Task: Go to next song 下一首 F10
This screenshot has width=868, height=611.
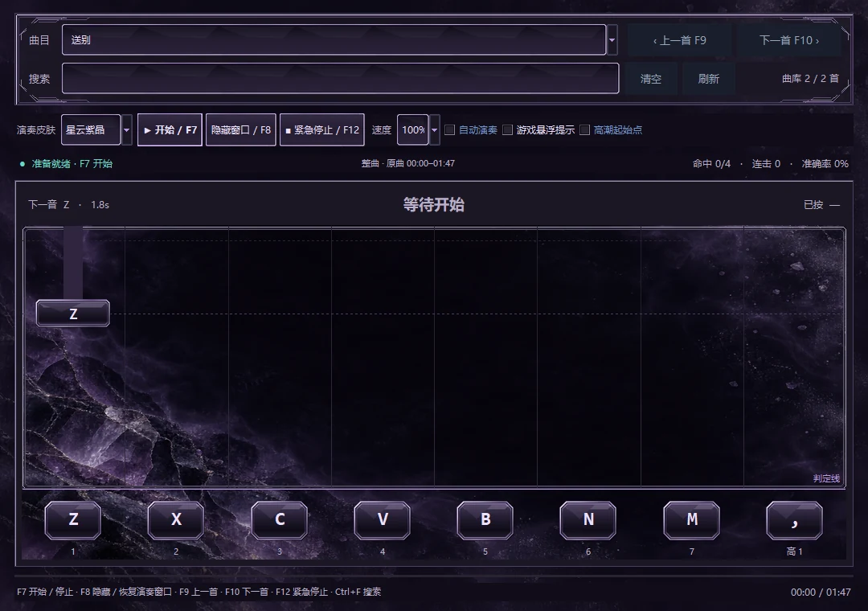Action: tap(789, 40)
